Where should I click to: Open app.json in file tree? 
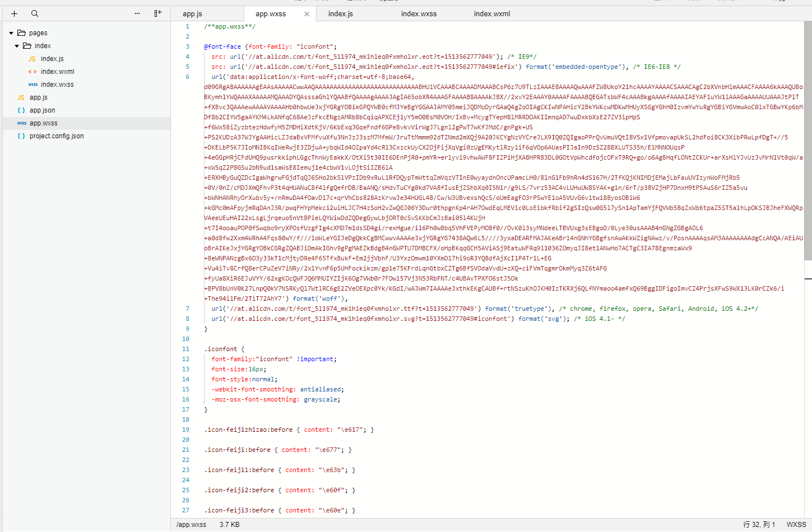tap(42, 110)
